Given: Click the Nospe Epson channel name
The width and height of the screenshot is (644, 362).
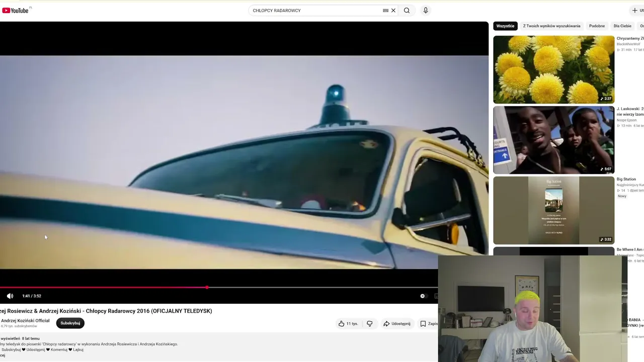Looking at the screenshot, I should point(627,120).
